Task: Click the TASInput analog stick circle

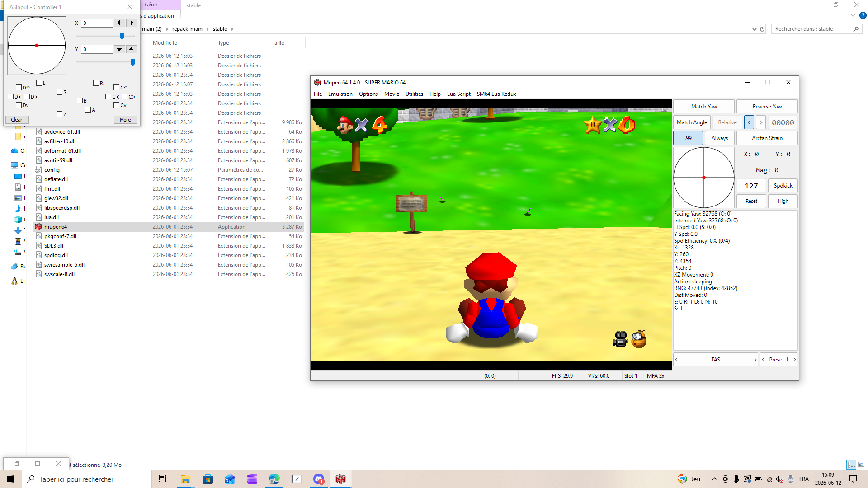Action: pyautogui.click(x=37, y=45)
